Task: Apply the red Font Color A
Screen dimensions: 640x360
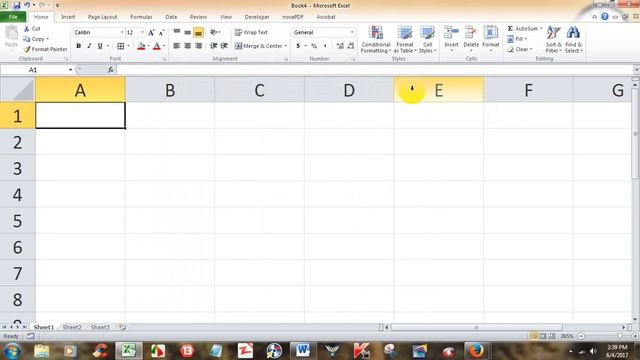Action: pos(157,46)
